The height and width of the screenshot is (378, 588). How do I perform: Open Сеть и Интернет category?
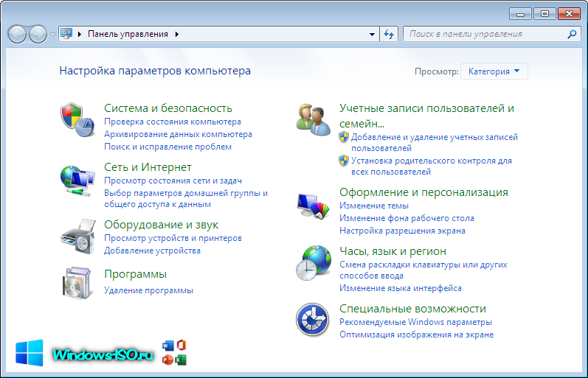pos(148,167)
